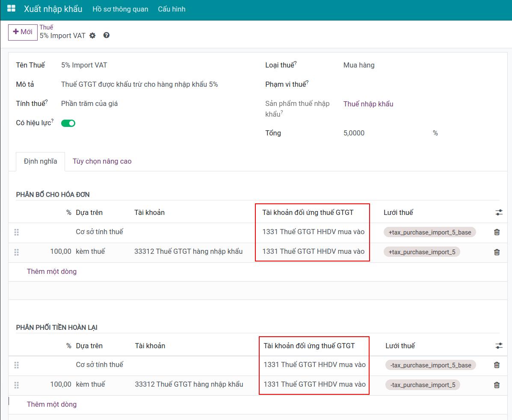Grab drag handle of -tax_purchase_import_5 row
512x420 pixels.
point(17,385)
